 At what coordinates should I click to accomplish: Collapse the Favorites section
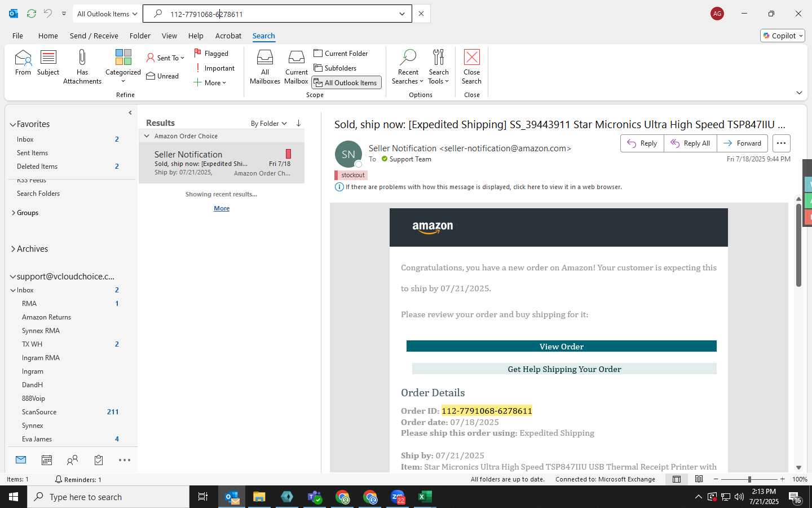13,124
